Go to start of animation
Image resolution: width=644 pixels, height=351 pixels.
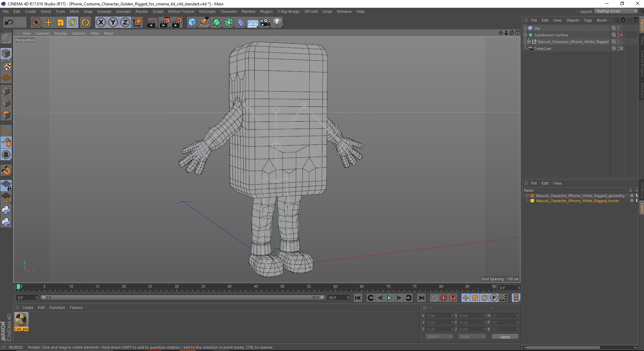[x=358, y=298]
